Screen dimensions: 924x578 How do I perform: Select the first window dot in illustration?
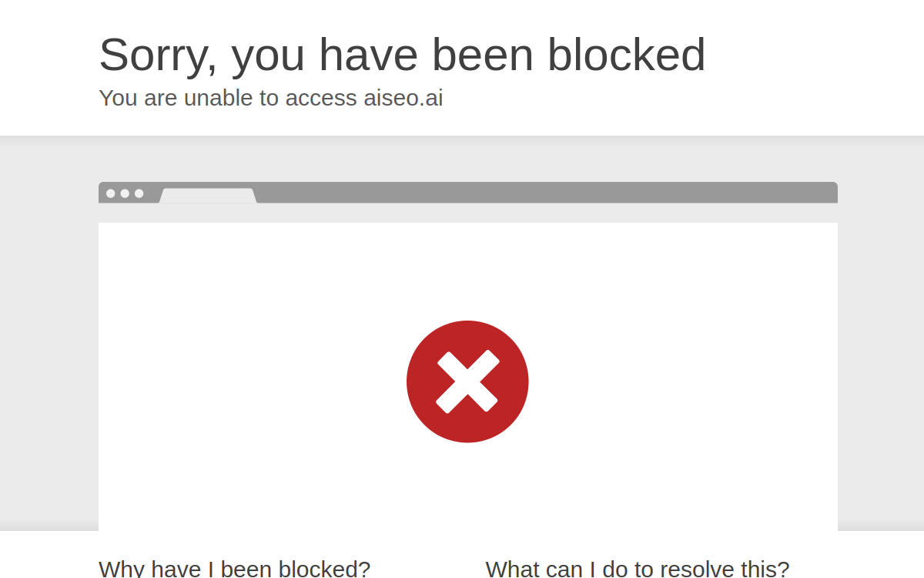(x=111, y=193)
